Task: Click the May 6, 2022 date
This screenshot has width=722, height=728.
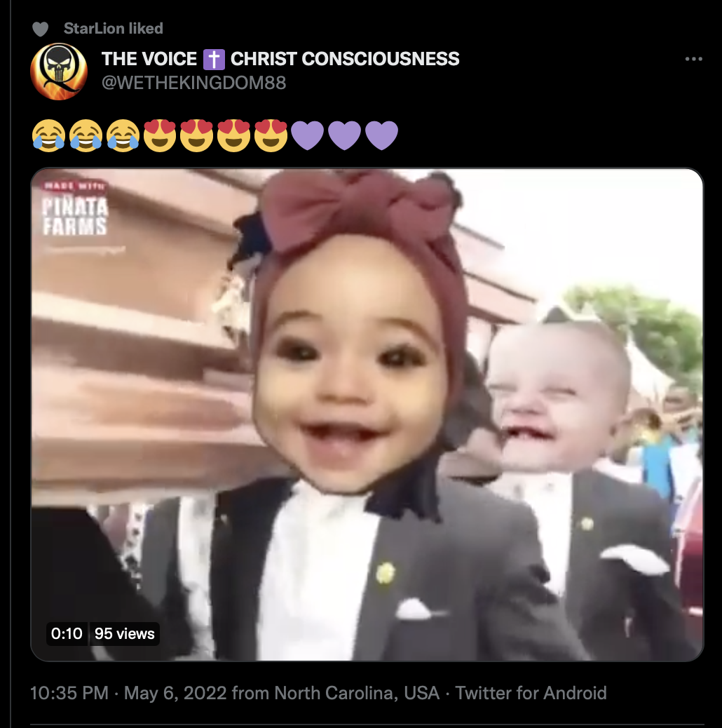Action: coord(175,693)
